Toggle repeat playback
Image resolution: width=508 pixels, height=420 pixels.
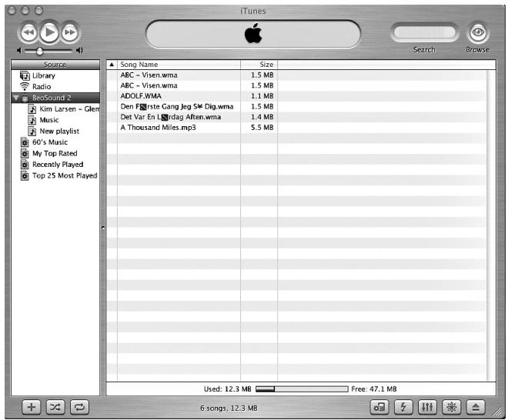click(80, 407)
